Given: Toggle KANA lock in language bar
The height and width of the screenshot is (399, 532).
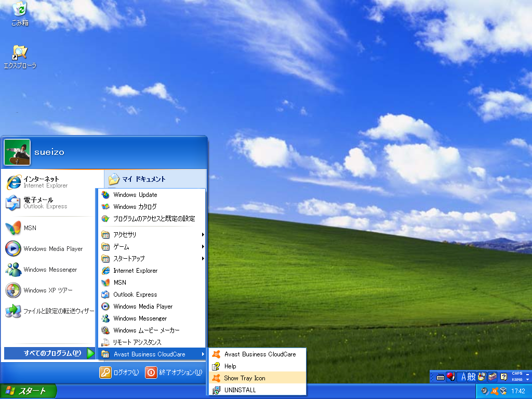Looking at the screenshot, I should tap(517, 380).
